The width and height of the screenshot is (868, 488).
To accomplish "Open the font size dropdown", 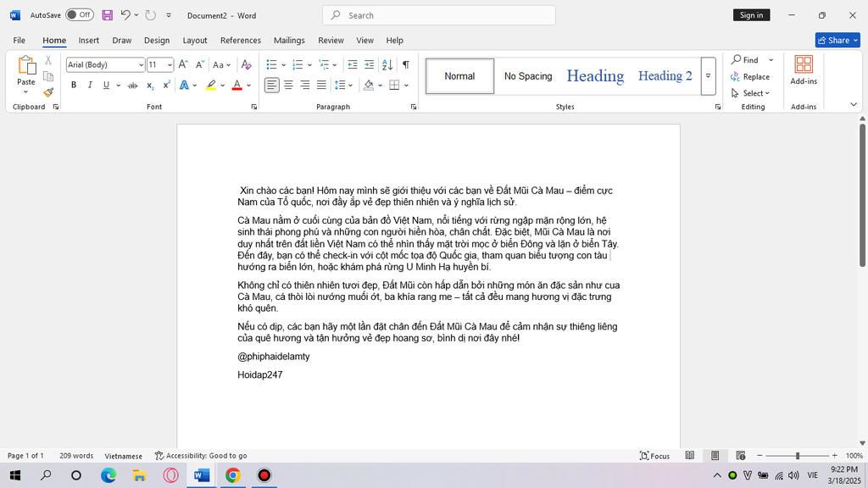I will [x=170, y=64].
